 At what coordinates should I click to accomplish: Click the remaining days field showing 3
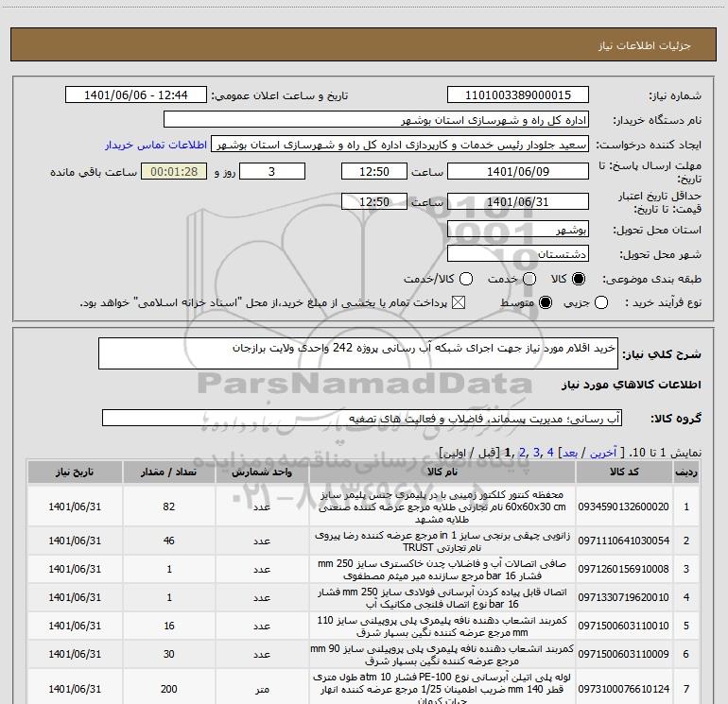coord(272,171)
